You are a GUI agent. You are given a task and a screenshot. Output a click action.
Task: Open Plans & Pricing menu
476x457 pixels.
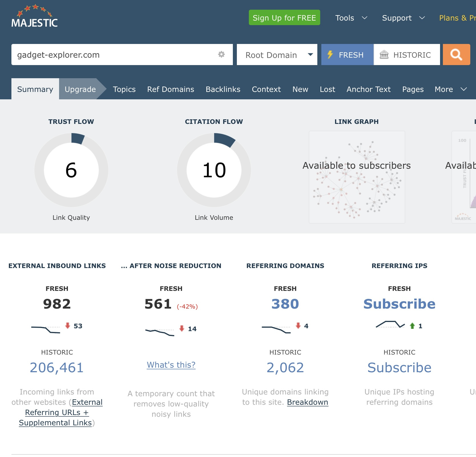pos(457,18)
